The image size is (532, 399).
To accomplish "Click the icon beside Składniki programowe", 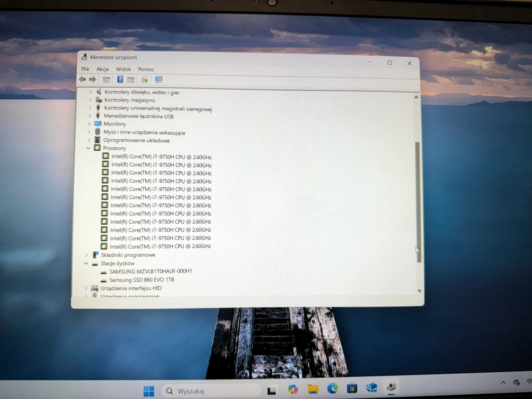I will [x=96, y=255].
